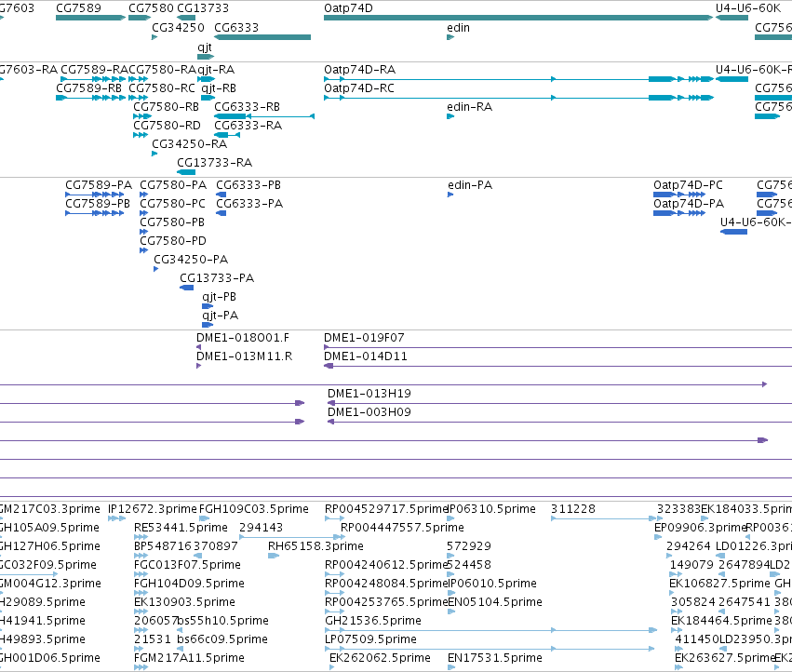Image resolution: width=792 pixels, height=672 pixels.
Task: Click the 311228 EST label
Action: [573, 509]
